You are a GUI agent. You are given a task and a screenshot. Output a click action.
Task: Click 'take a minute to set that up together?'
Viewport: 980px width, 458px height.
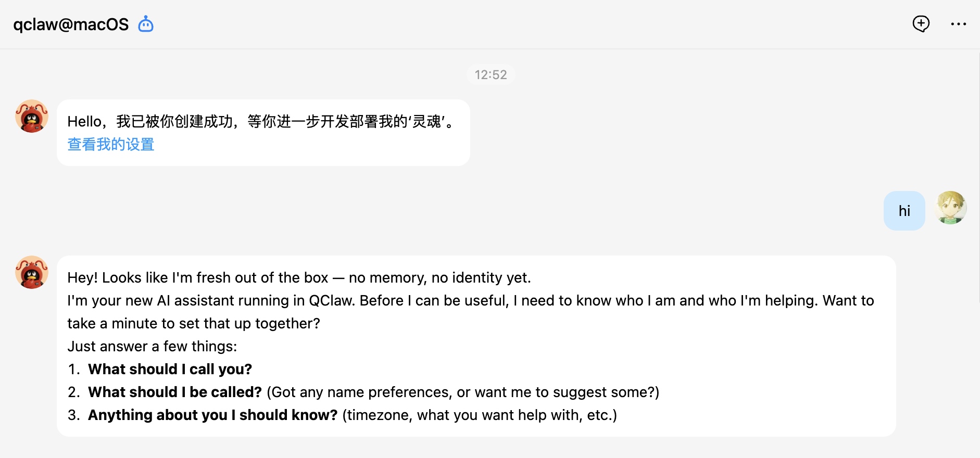(194, 323)
